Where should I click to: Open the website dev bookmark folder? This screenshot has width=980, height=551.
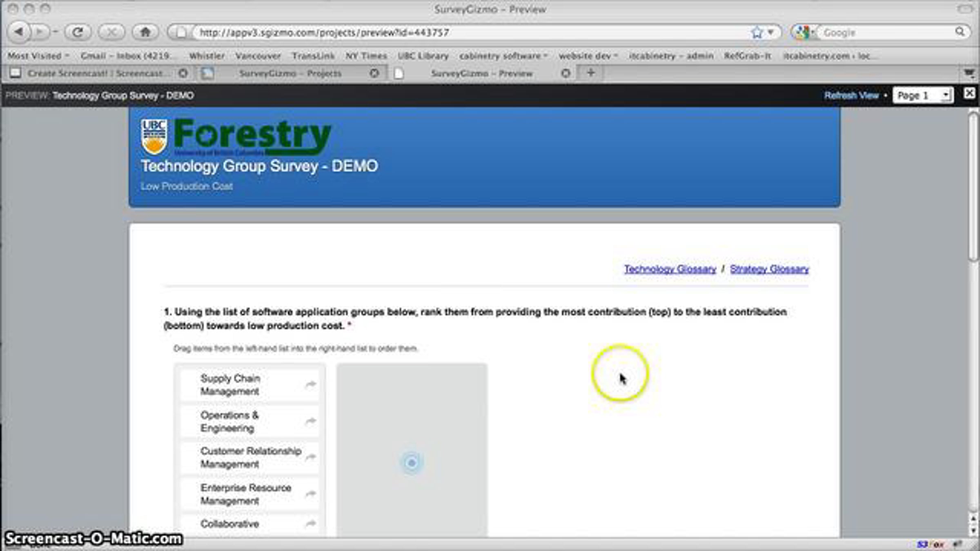588,56
